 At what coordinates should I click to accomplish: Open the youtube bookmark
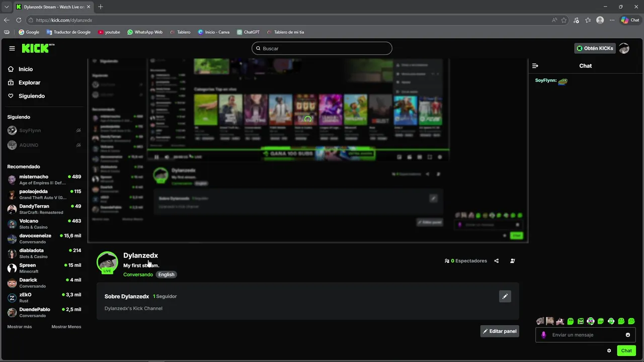(109, 32)
